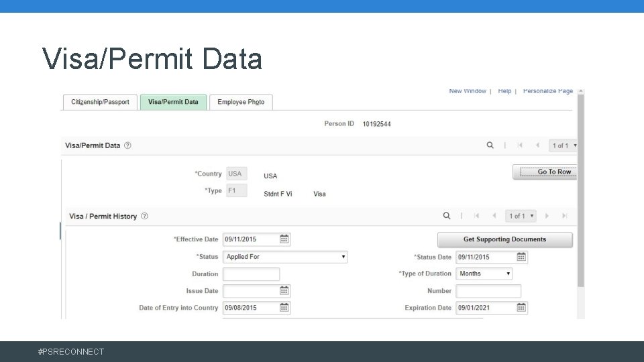The width and height of the screenshot is (644, 362).
Task: Open the Effective Date calendar picker
Action: [284, 239]
